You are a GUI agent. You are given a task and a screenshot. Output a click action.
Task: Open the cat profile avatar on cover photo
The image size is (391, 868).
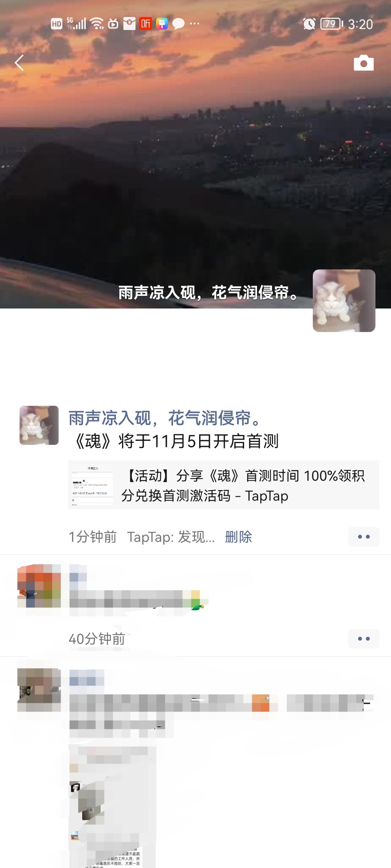coord(344,301)
